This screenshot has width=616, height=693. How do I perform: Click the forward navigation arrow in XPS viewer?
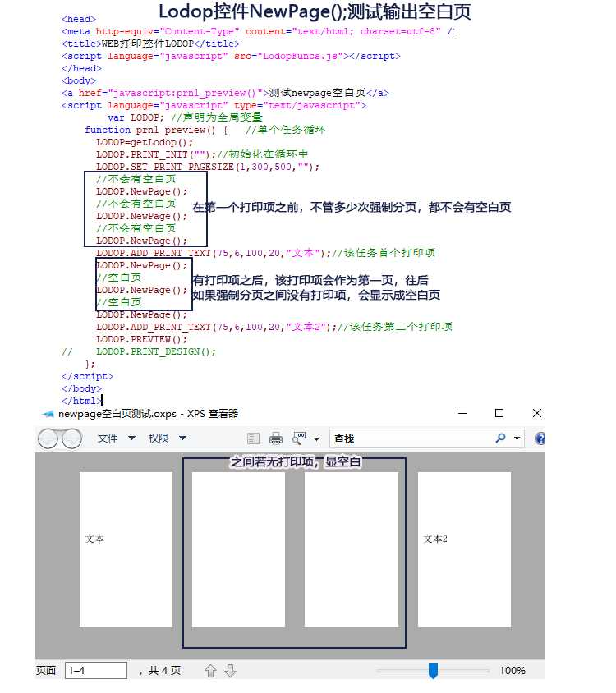(x=71, y=438)
